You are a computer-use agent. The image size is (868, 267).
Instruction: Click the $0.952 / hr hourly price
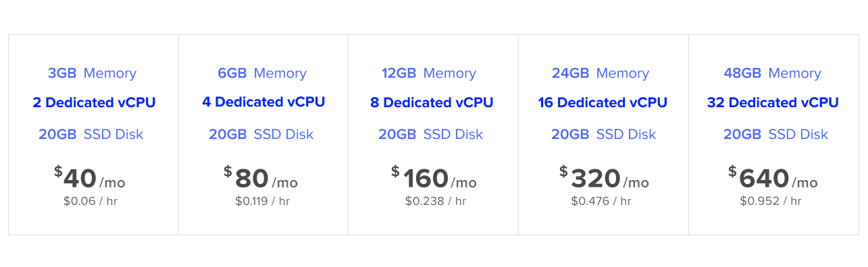[x=771, y=201]
